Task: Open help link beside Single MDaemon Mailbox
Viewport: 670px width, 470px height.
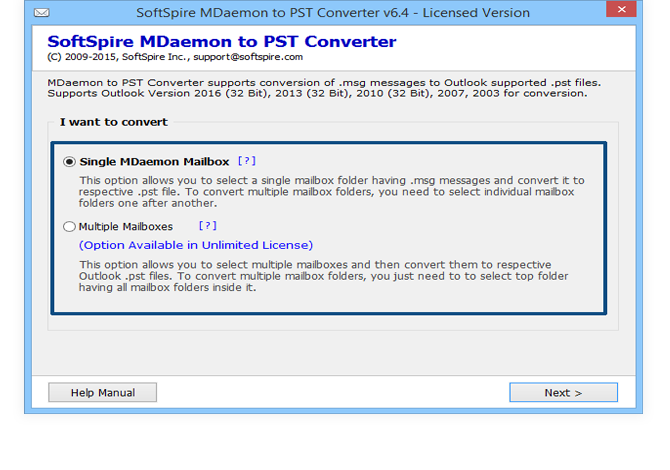Action: pyautogui.click(x=247, y=161)
